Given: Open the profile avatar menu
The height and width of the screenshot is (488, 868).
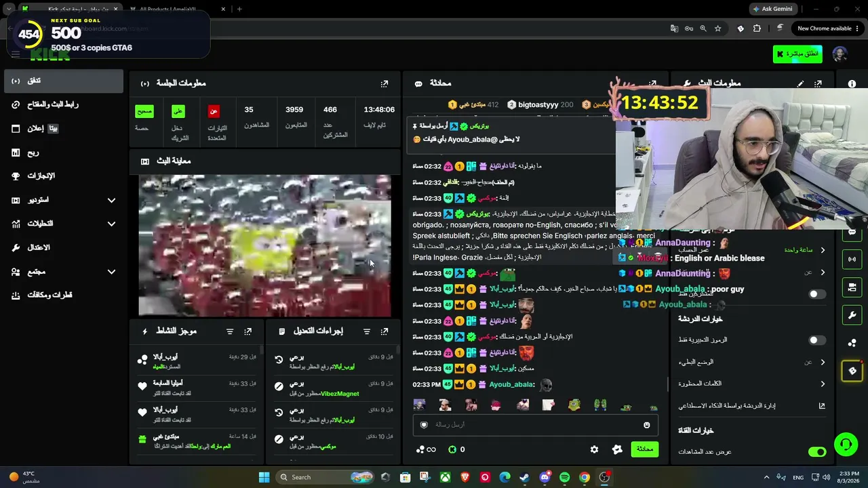Looking at the screenshot, I should (x=840, y=54).
